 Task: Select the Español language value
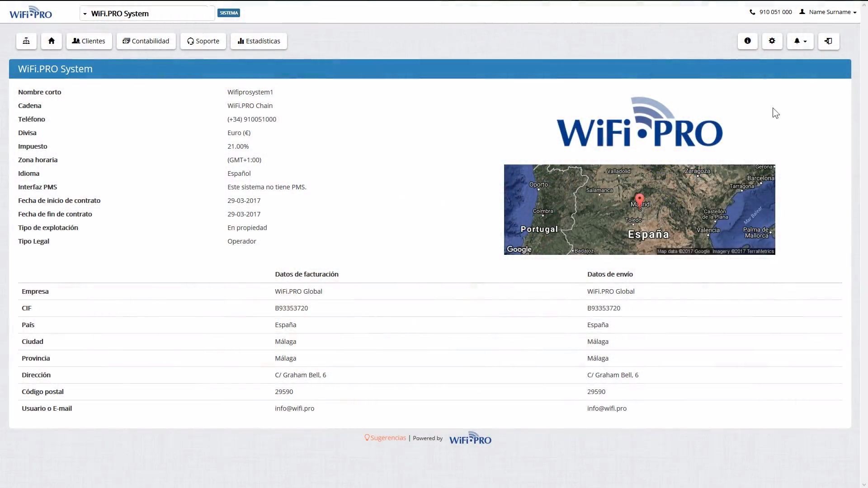pos(239,174)
